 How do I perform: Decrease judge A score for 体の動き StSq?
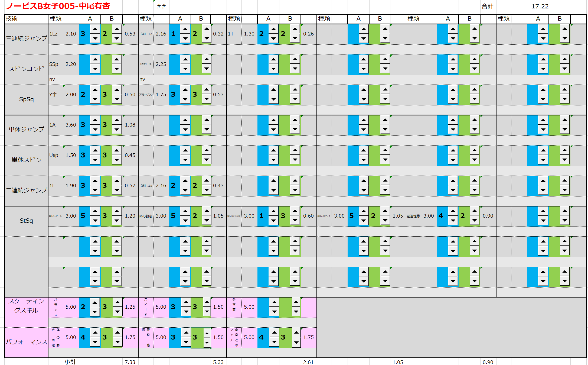(x=185, y=221)
